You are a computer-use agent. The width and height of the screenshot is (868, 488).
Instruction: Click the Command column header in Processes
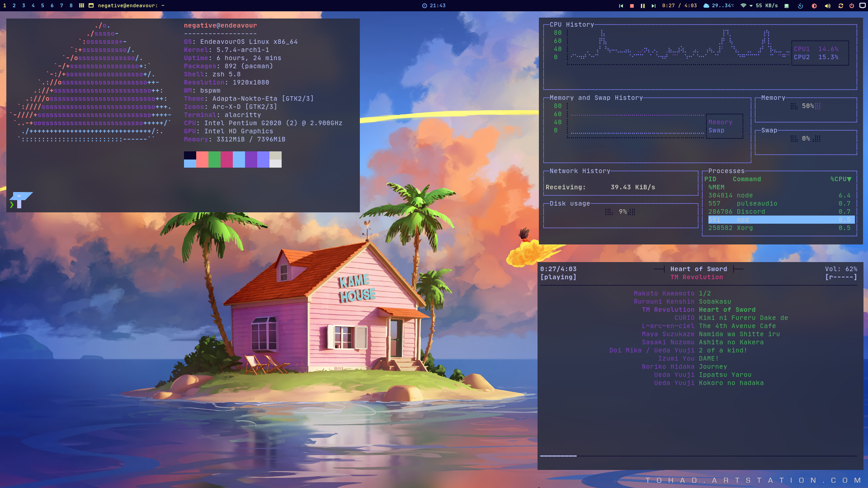pos(747,179)
